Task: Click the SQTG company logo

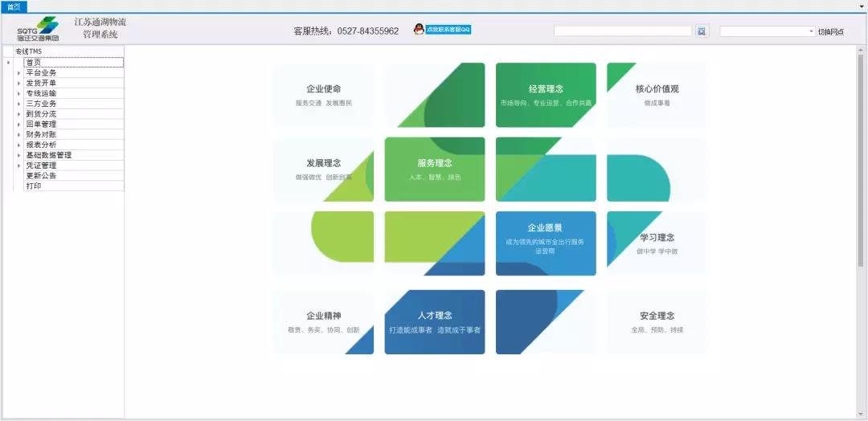Action: click(x=38, y=28)
